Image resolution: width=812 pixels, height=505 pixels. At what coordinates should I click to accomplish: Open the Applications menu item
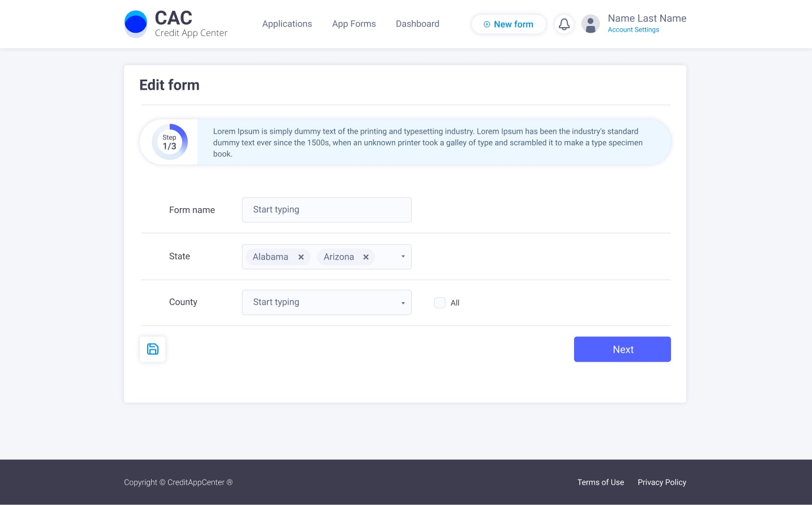click(x=287, y=24)
